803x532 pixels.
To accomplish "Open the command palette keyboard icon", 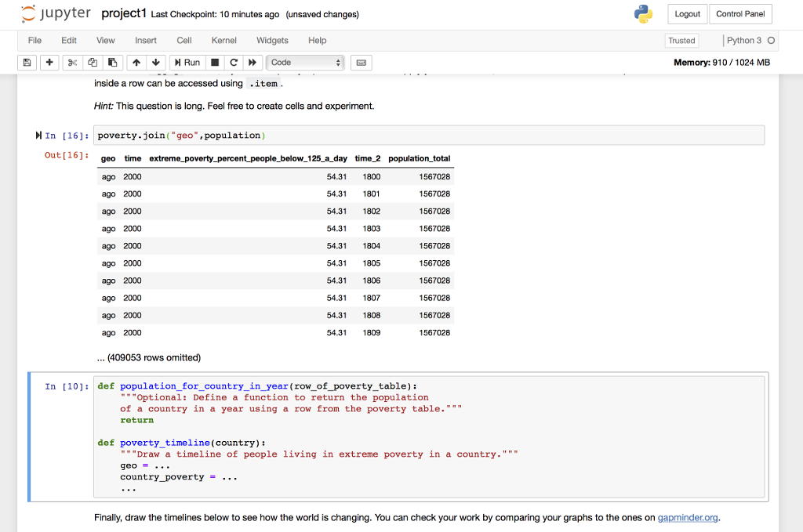I will [362, 63].
